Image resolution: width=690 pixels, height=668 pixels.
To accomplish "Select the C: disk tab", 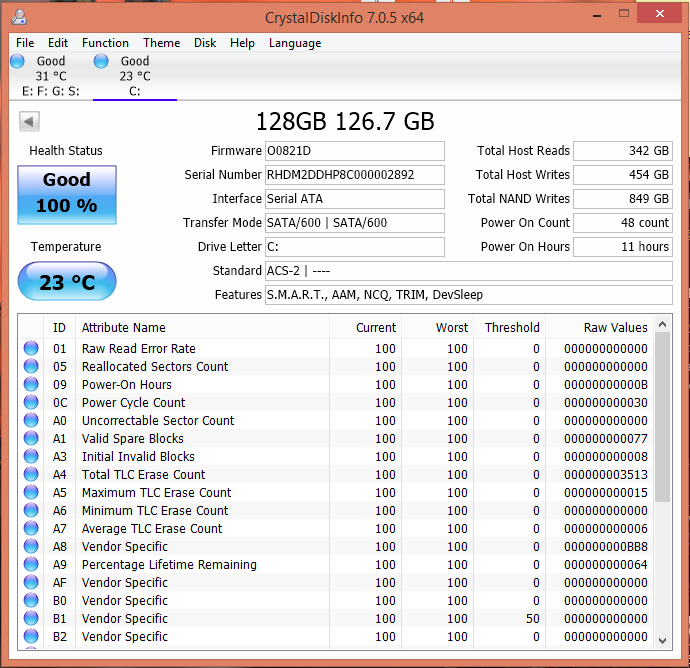I will coord(135,76).
